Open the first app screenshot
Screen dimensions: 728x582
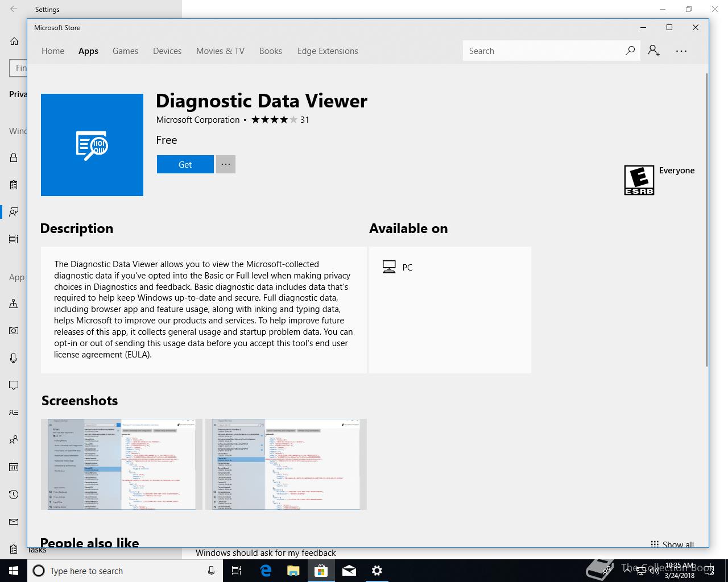click(122, 464)
